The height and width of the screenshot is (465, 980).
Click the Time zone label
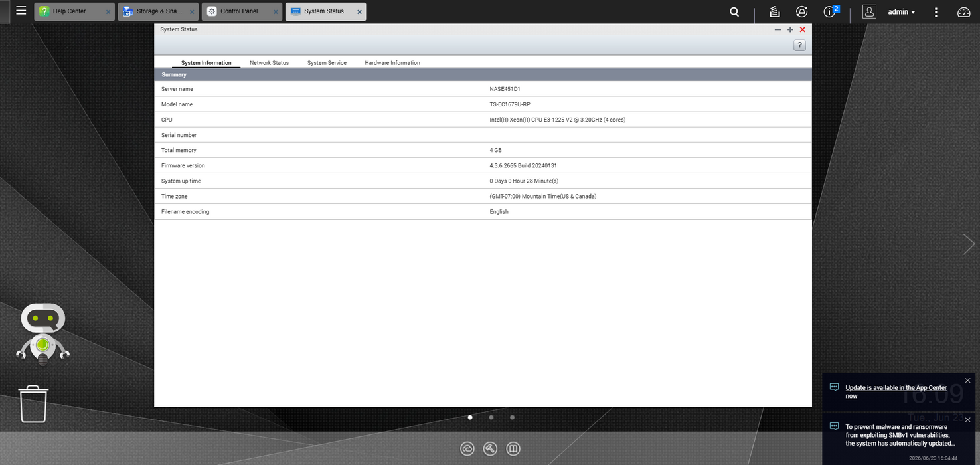pos(175,196)
